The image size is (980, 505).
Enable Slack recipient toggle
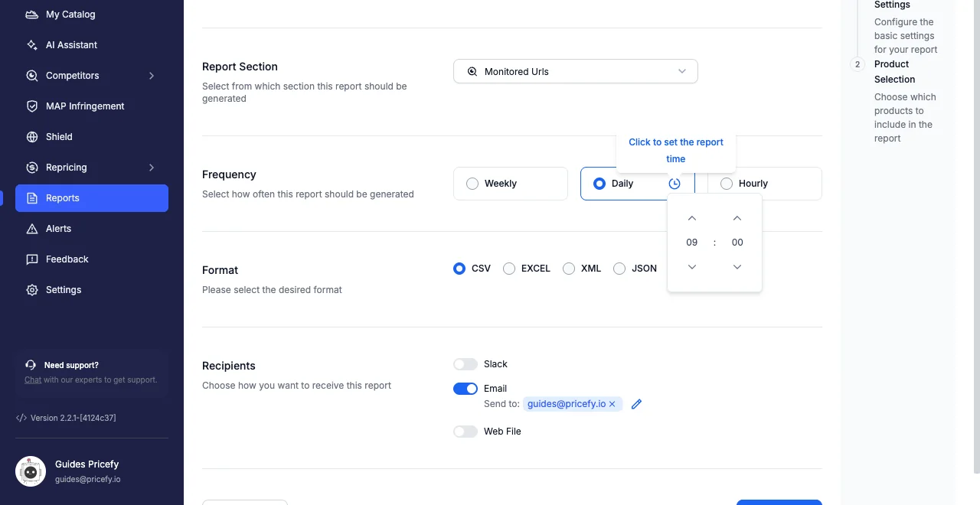click(465, 364)
